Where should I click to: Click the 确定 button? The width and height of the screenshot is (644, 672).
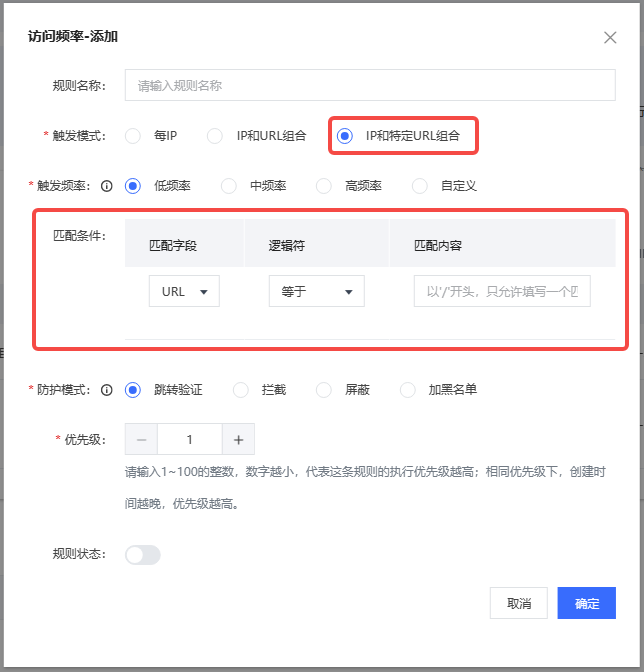coord(586,603)
